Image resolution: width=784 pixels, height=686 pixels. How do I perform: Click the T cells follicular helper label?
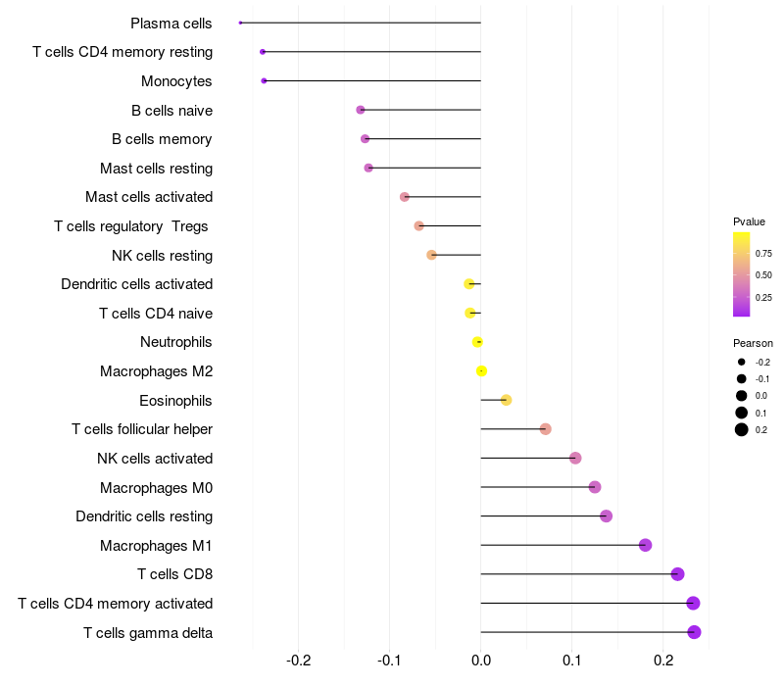[142, 429]
